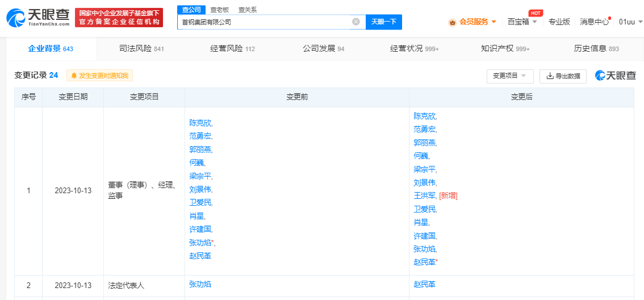
Task: Click the red official credit agency banner
Action: point(119,18)
